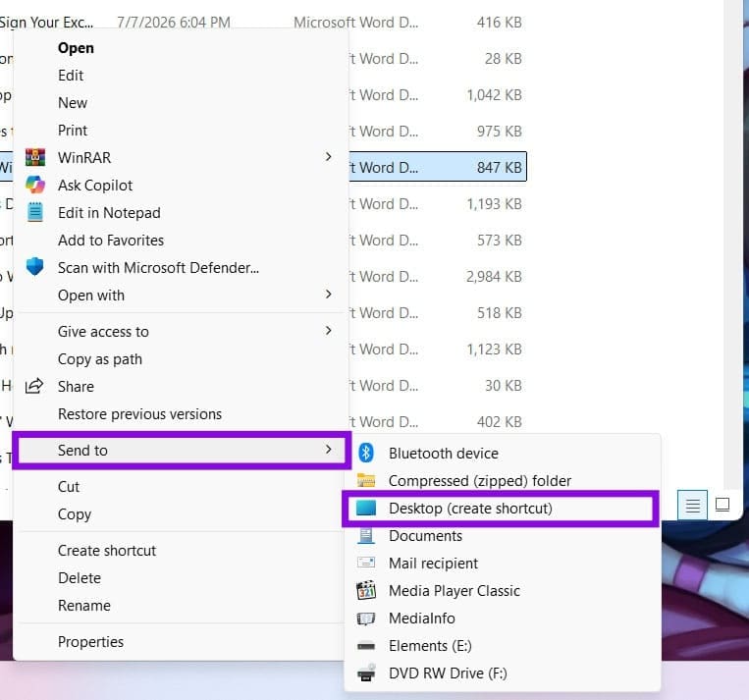Click the DVD RW Drive icon
This screenshot has width=749, height=700.
(366, 673)
